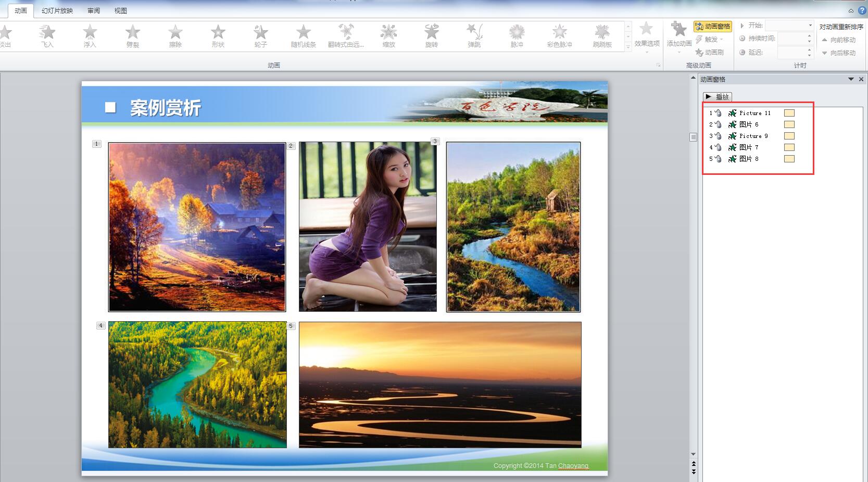Apply the 飞入 (Fly In) animation
Image resolution: width=868 pixels, height=482 pixels.
[47, 36]
